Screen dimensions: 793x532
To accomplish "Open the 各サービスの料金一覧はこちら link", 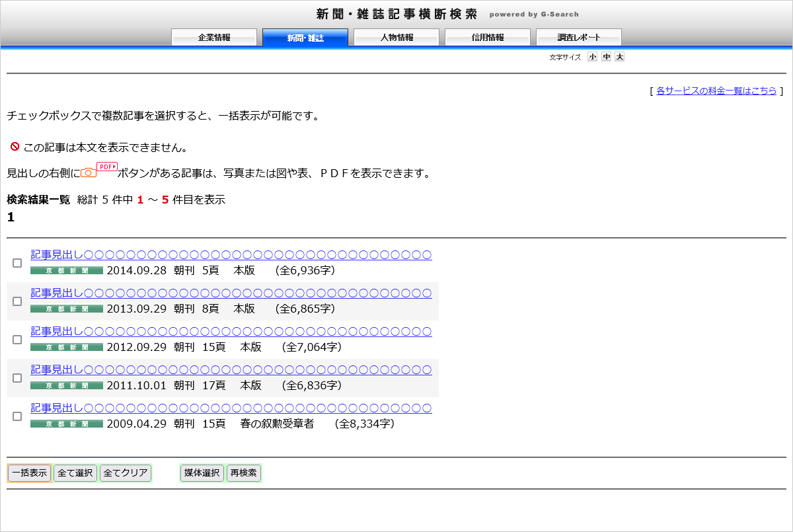I will pos(716,91).
